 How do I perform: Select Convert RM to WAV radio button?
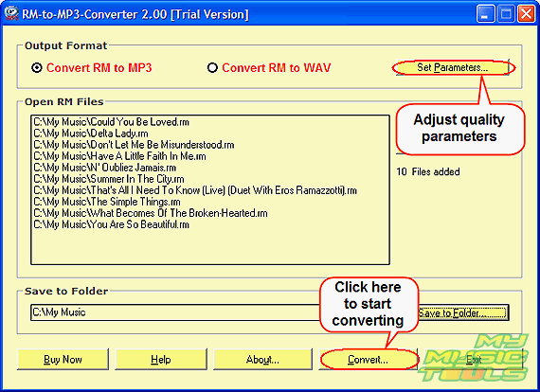pyautogui.click(x=212, y=68)
